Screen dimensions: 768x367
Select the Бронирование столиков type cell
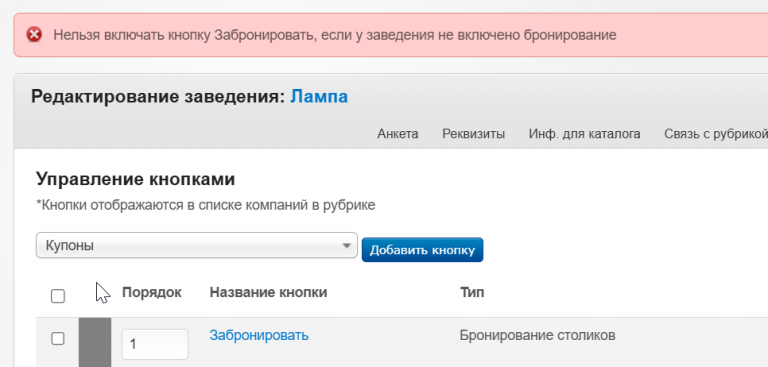pos(537,335)
